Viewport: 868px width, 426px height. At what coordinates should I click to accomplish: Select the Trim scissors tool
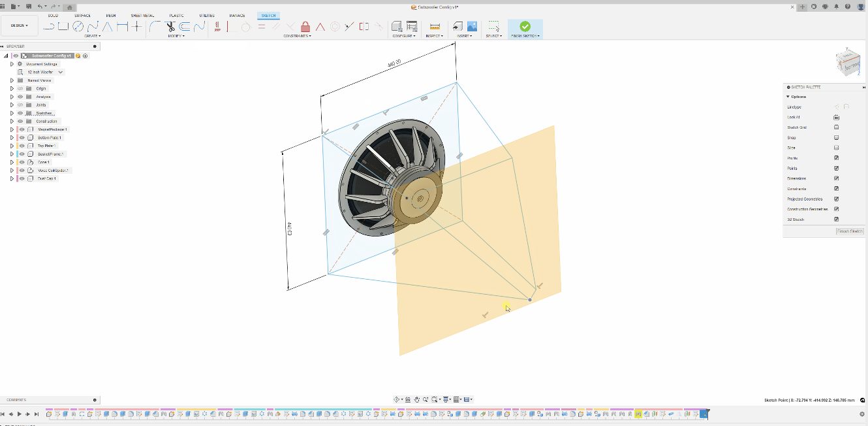click(x=170, y=27)
